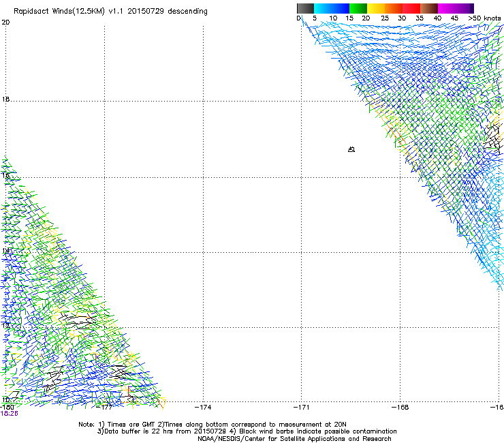
Task: Select the red 30–35 knot legend color
Action: pyautogui.click(x=411, y=8)
